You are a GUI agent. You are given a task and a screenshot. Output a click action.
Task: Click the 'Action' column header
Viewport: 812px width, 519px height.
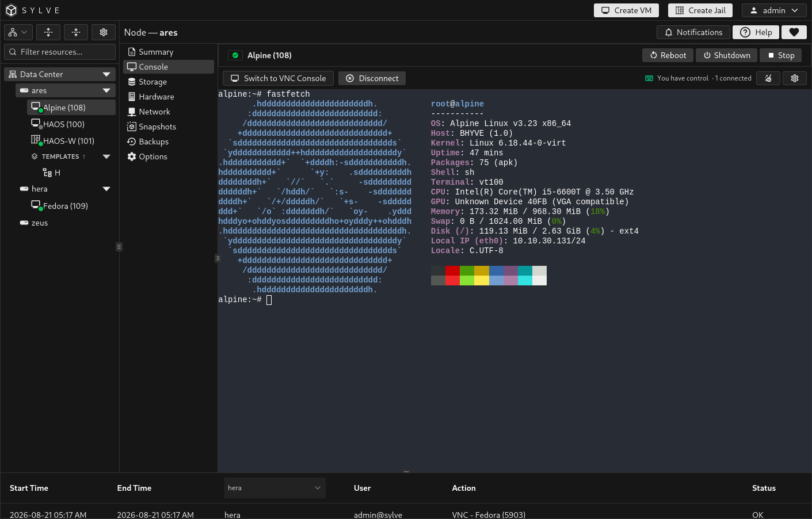[464, 488]
